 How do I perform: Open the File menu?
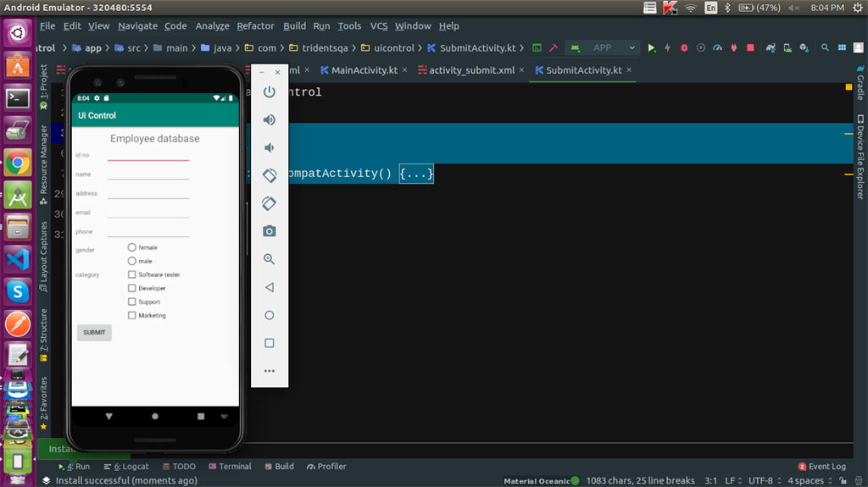[47, 26]
